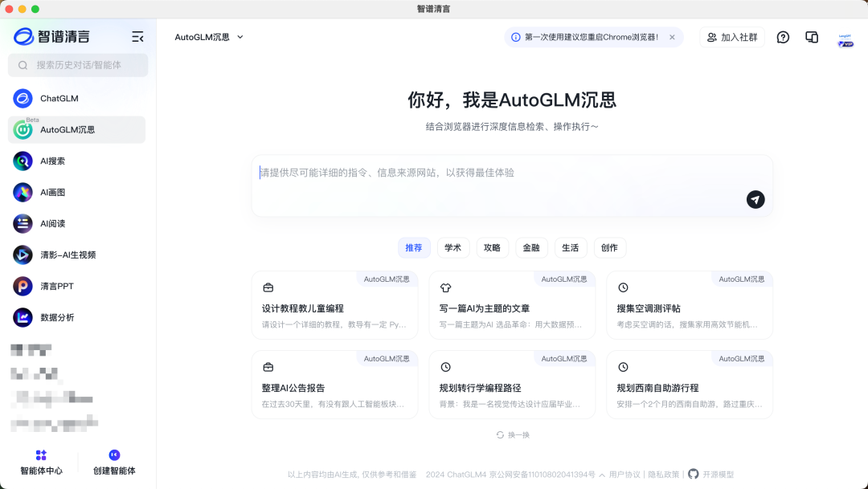This screenshot has height=489, width=868.
Task: Collapse the sidebar with the menu icon
Action: click(x=137, y=36)
